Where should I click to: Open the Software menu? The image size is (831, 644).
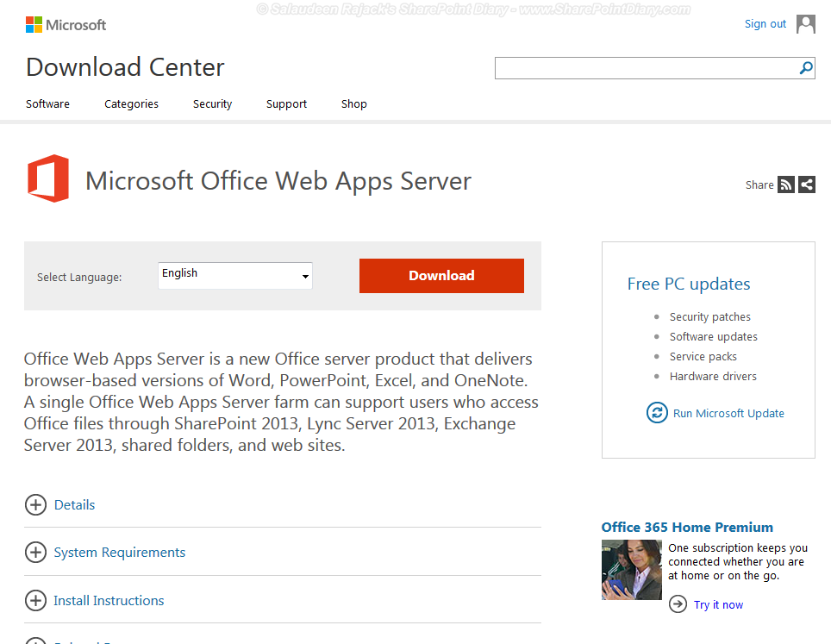[47, 104]
